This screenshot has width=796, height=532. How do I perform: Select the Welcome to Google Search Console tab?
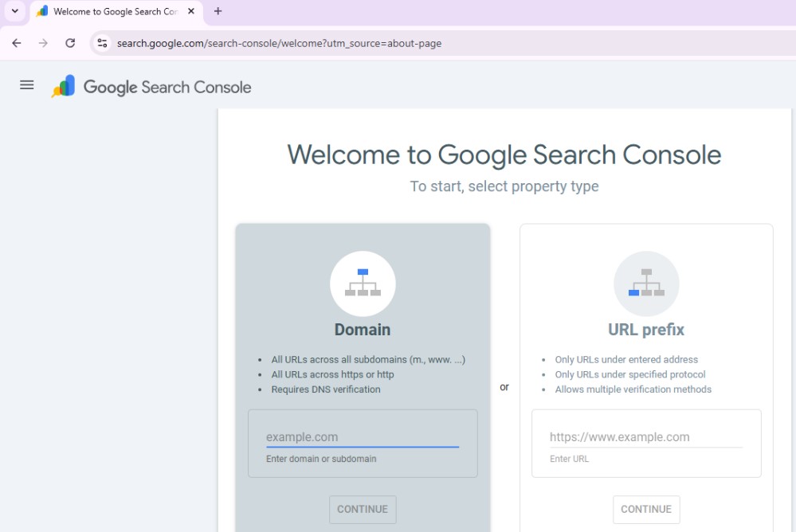pyautogui.click(x=117, y=12)
